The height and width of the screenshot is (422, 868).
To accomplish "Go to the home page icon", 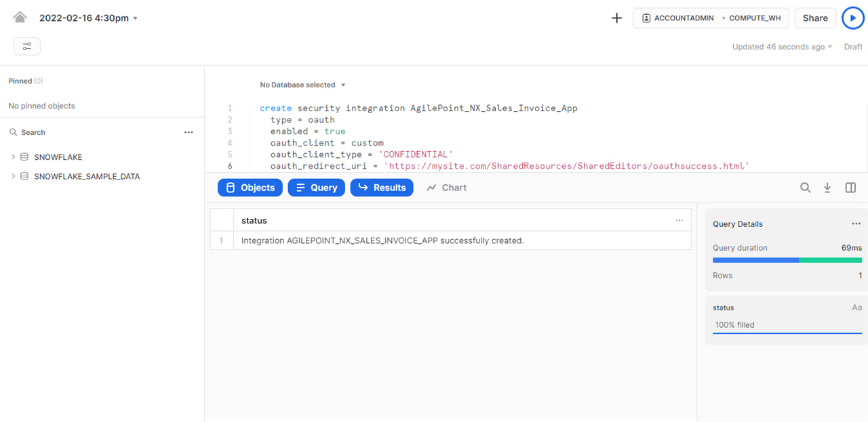I will [x=20, y=18].
